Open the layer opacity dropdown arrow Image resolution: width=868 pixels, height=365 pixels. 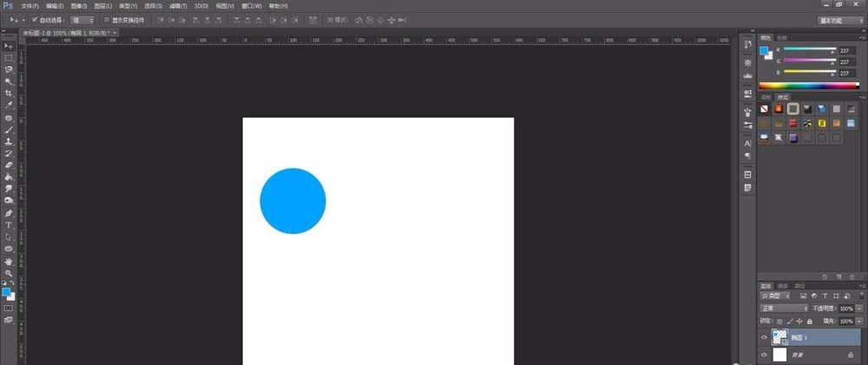[x=858, y=308]
